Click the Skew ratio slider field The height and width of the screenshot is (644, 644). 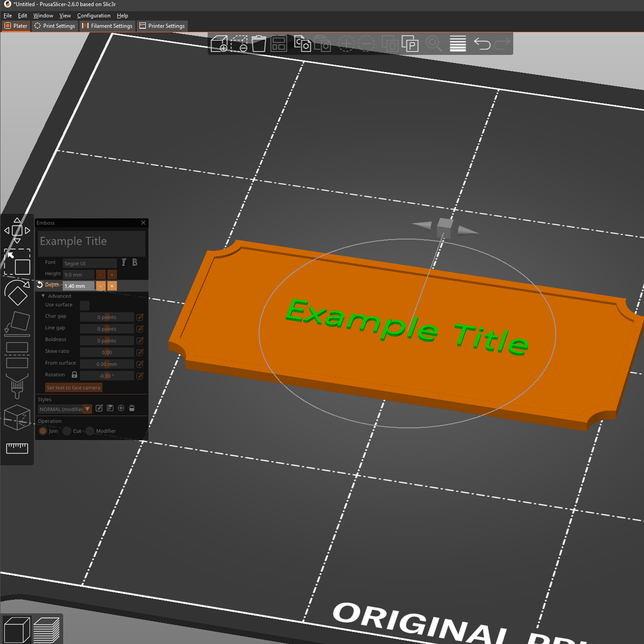pyautogui.click(x=107, y=352)
